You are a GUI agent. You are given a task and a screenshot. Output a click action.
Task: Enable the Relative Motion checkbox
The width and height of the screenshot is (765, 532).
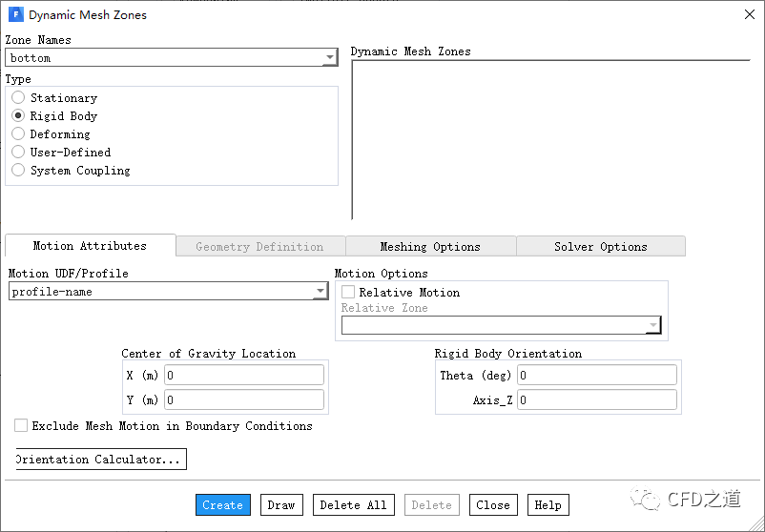coord(349,293)
